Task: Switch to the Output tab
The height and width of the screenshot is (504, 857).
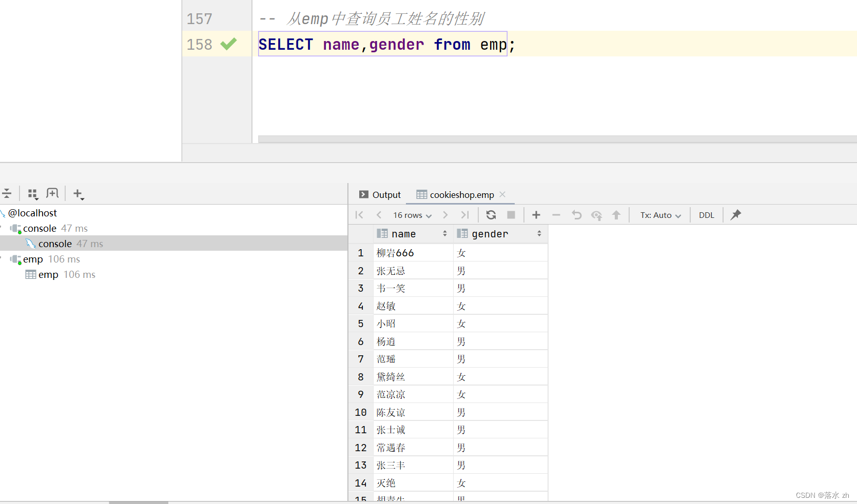Action: 380,195
